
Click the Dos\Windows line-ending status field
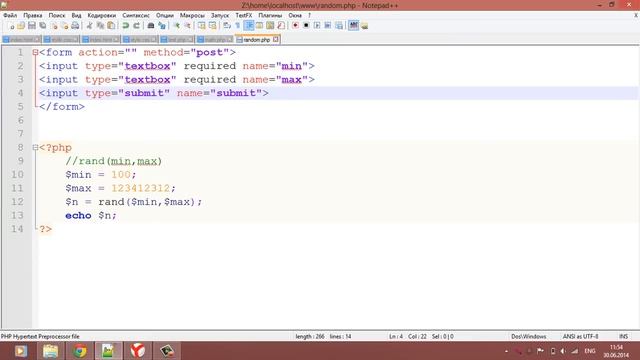point(529,336)
